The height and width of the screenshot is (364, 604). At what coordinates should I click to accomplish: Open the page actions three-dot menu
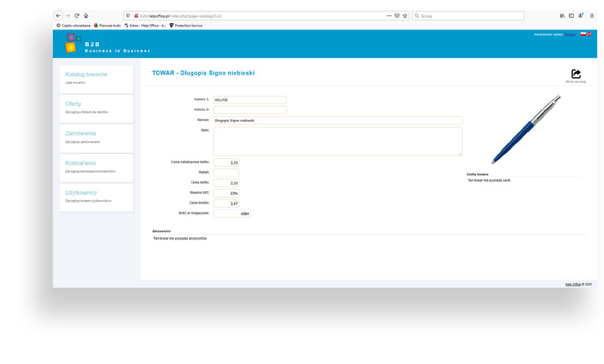[389, 16]
